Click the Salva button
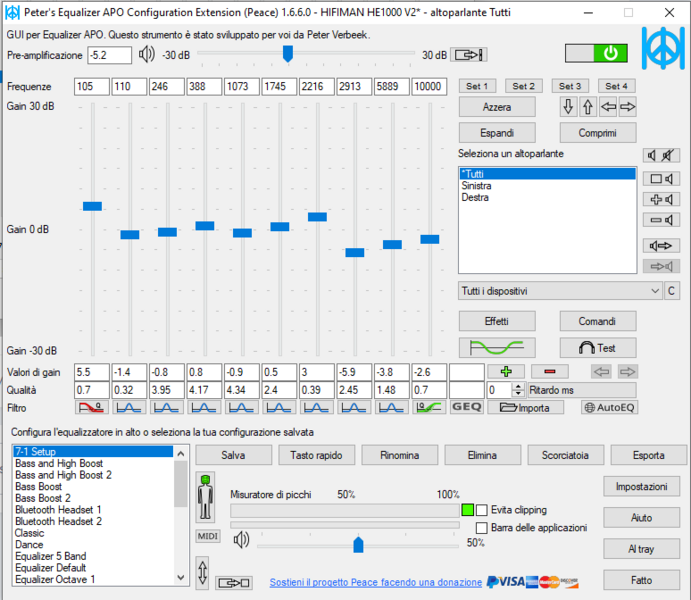The width and height of the screenshot is (691, 600). 233,455
